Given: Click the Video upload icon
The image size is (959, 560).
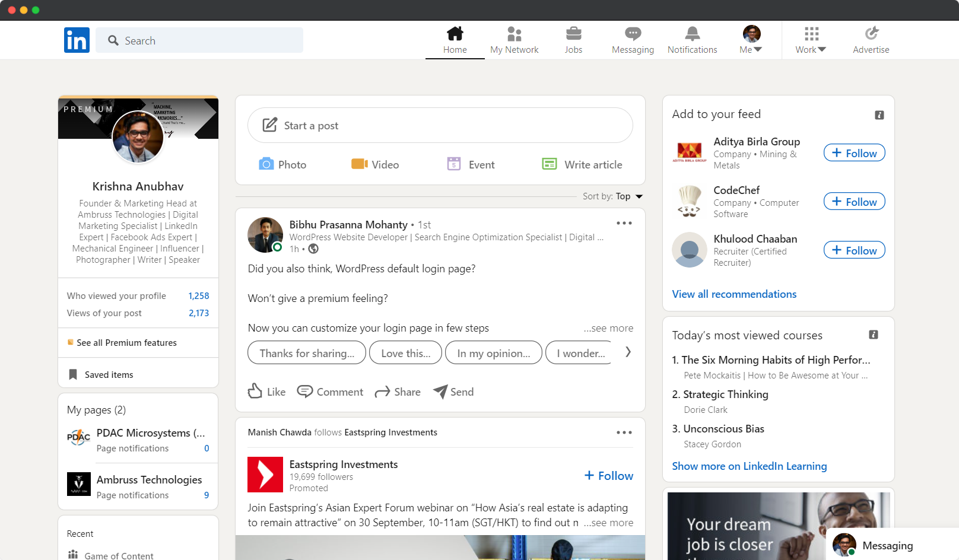Looking at the screenshot, I should click(x=359, y=164).
